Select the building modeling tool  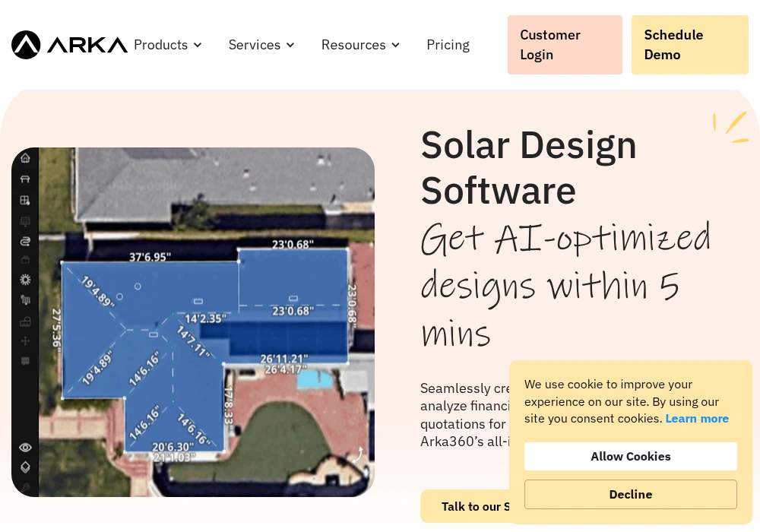[25, 200]
